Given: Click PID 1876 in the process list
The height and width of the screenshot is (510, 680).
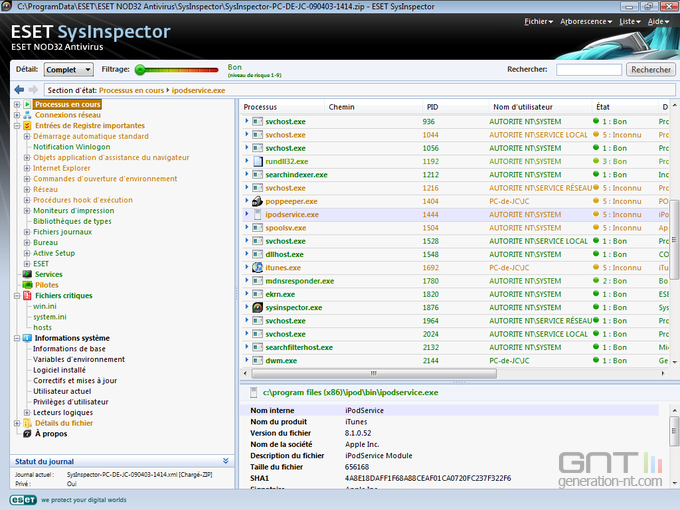Looking at the screenshot, I should point(431,307).
